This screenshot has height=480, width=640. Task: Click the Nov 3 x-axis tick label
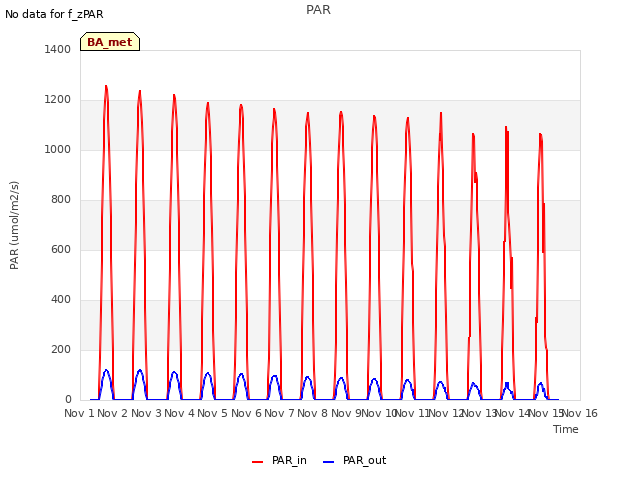146,413
